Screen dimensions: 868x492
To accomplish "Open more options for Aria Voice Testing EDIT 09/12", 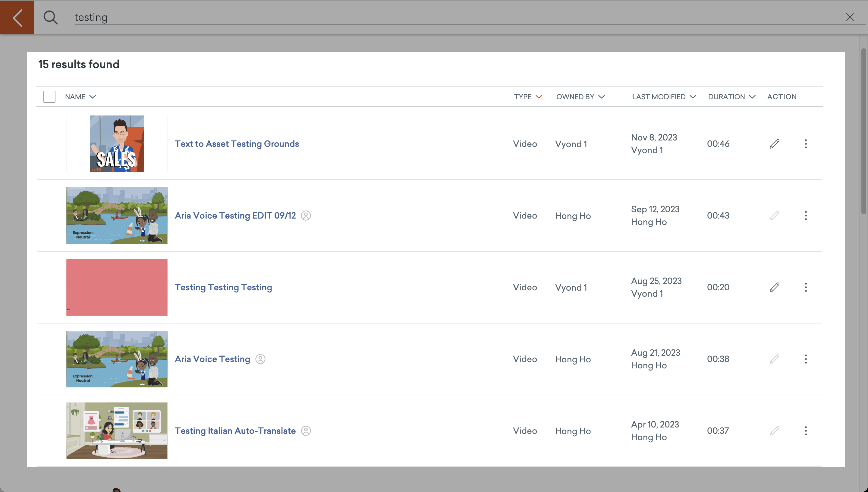I will [x=806, y=216].
